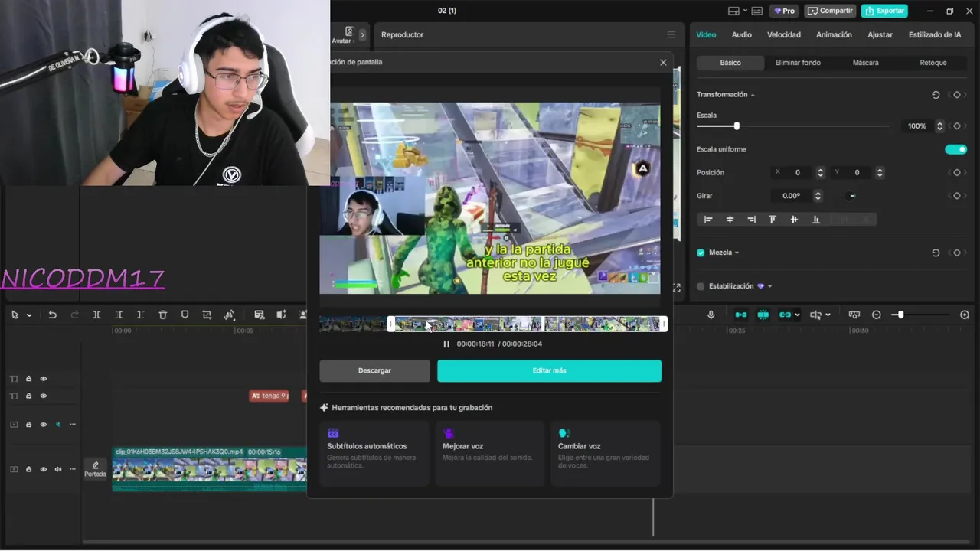Open the Estilizado de IA tab
The image size is (980, 551).
(x=934, y=34)
